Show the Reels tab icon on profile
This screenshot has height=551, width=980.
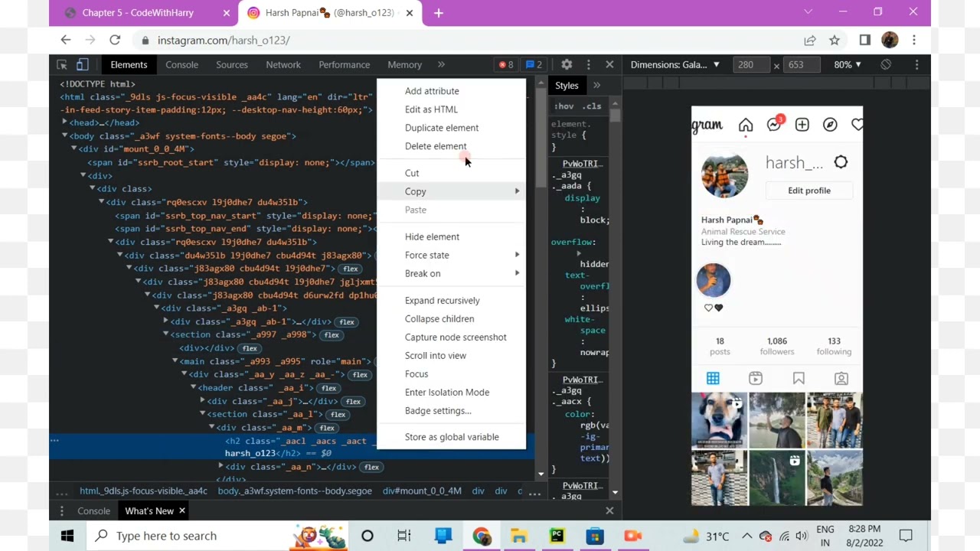tap(756, 378)
